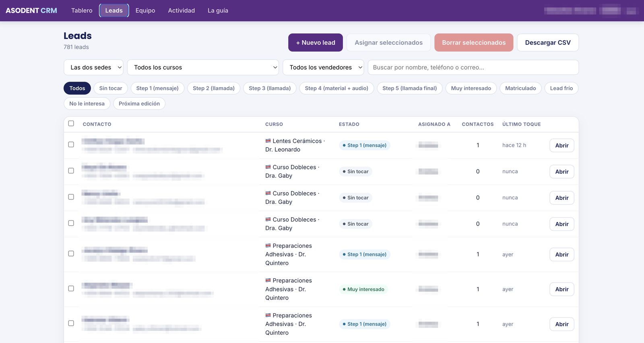Open the last visible lead with Abrir

pyautogui.click(x=562, y=324)
